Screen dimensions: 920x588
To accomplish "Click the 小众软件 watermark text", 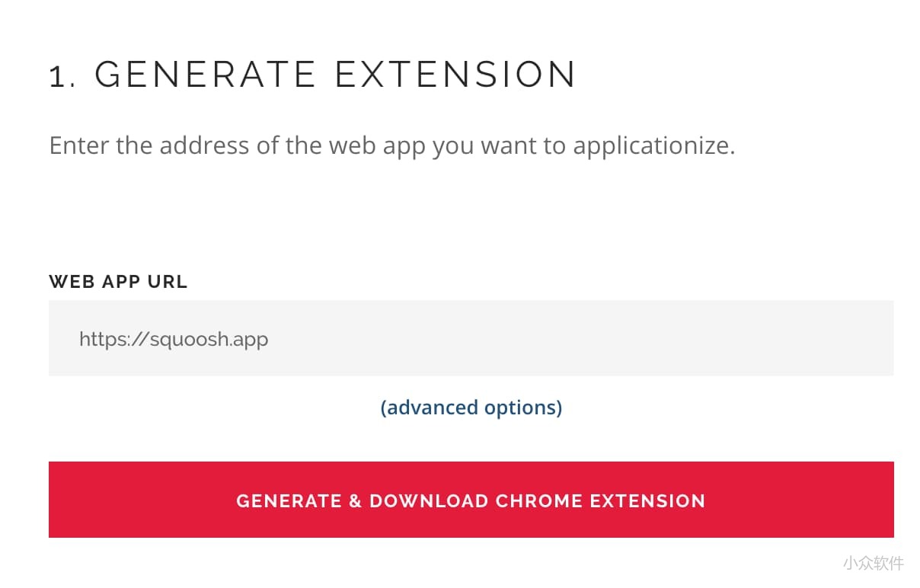I will 873,563.
